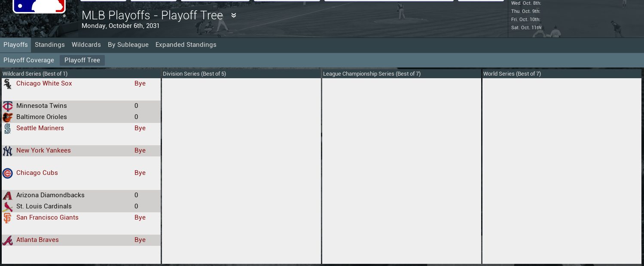Select the Playoff Tree sub-tab
Image resolution: width=644 pixels, height=266 pixels.
[x=82, y=60]
